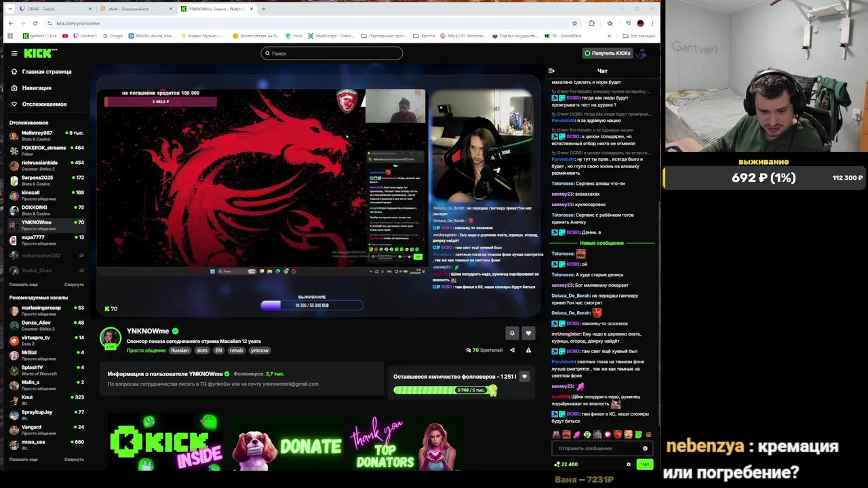Collapse the chat panel arrow icon

click(x=551, y=70)
